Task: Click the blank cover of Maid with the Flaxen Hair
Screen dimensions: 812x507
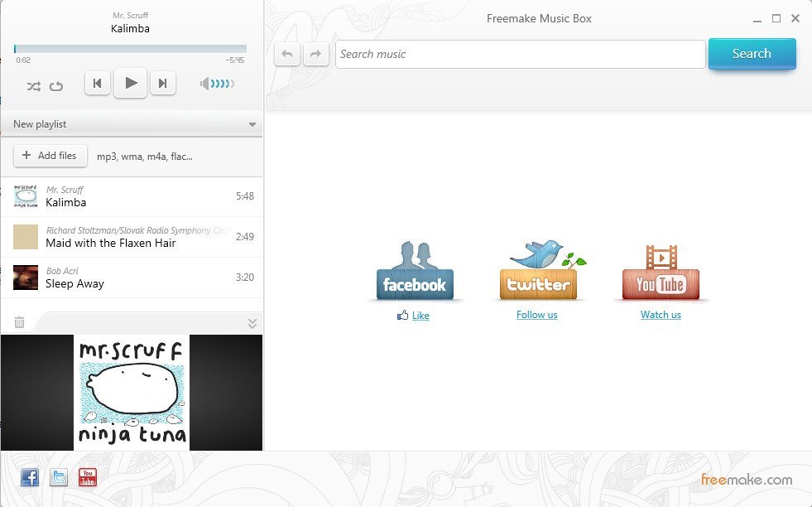Action: (x=26, y=237)
